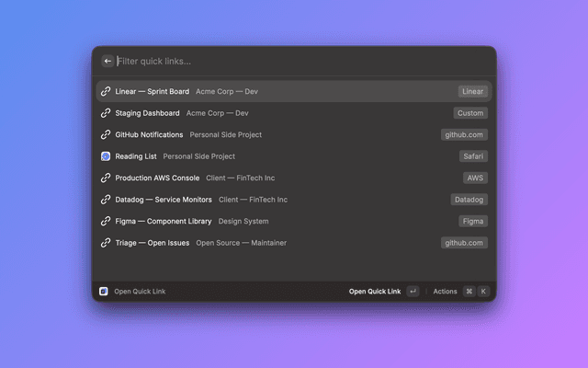Select Datadog — Service Monitors quick link

pyautogui.click(x=294, y=200)
